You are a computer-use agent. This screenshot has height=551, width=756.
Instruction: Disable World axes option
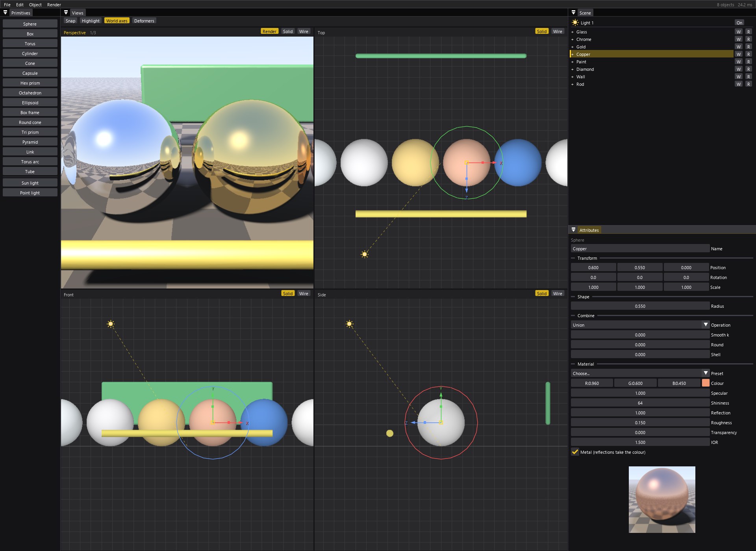point(117,21)
